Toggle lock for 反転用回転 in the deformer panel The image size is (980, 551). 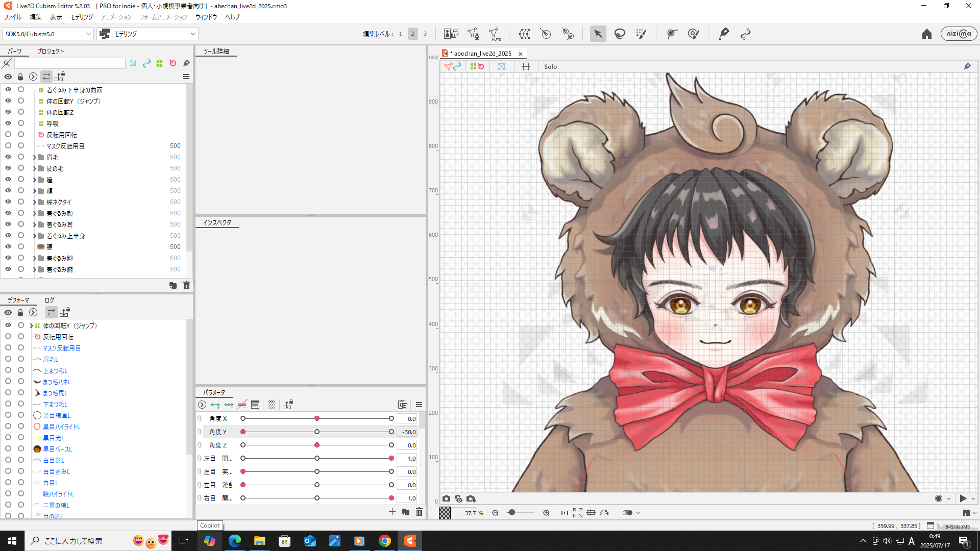(x=21, y=337)
